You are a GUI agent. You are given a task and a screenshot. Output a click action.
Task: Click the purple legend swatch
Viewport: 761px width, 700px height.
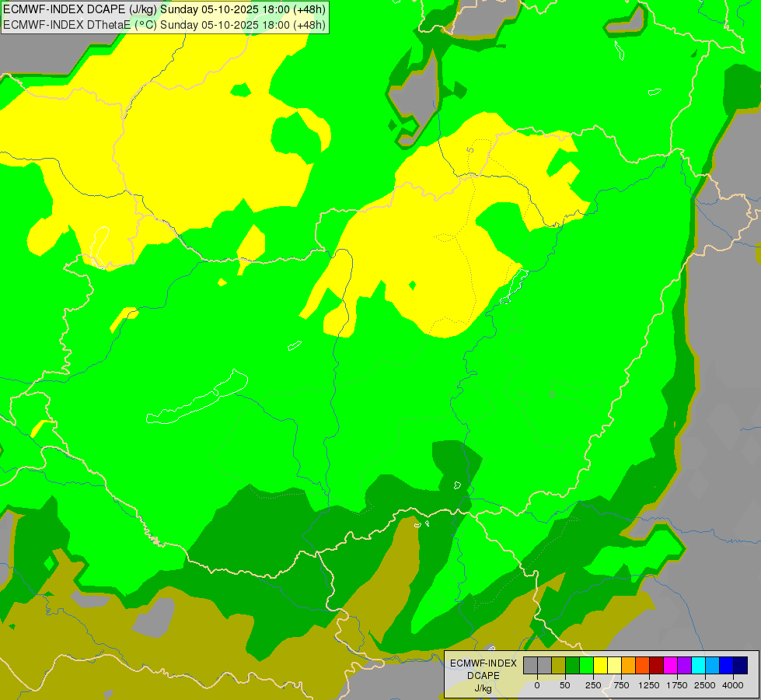pyautogui.click(x=684, y=665)
